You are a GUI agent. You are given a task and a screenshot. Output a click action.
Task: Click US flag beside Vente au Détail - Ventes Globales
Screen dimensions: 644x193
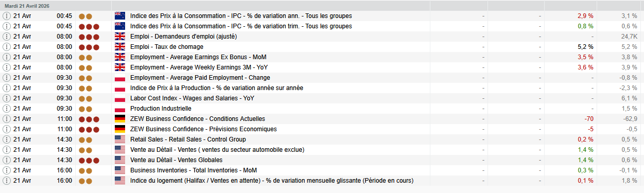coord(120,160)
